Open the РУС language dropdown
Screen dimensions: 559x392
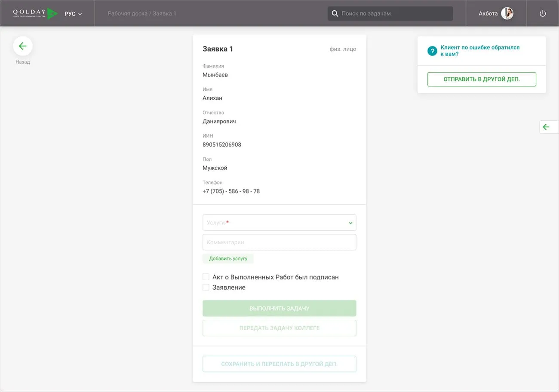point(73,14)
